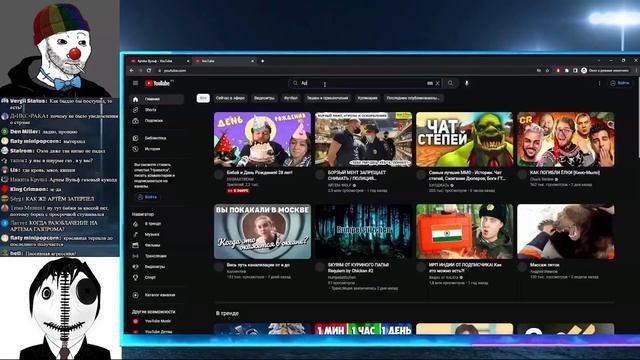The height and width of the screenshot is (360, 640).
Task: Click the Войти button in the header
Action: [x=620, y=83]
